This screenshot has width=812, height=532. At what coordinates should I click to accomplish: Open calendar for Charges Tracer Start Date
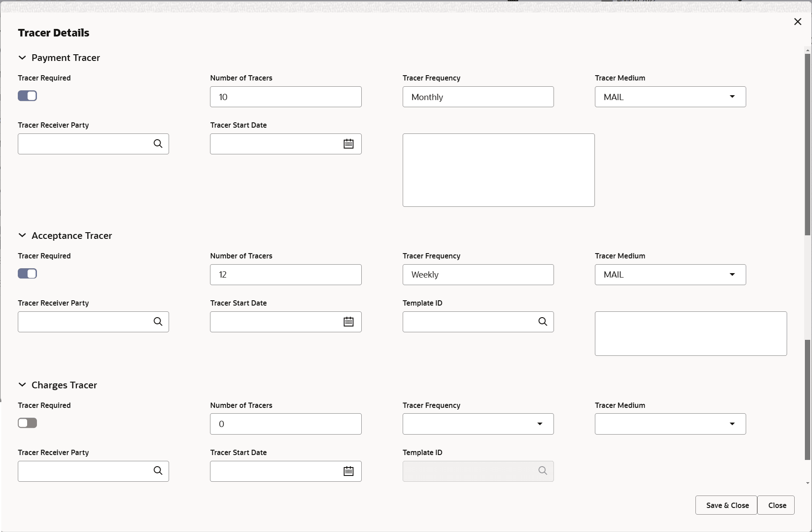click(348, 471)
